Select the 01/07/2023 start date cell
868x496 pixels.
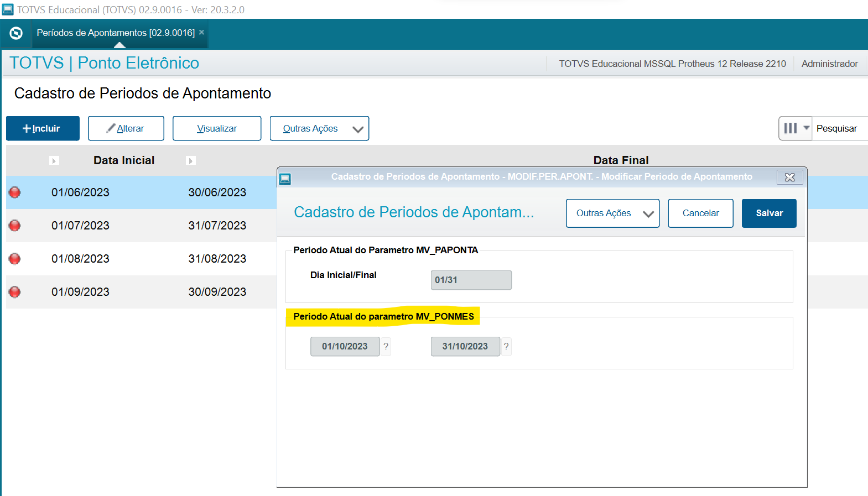coord(81,226)
